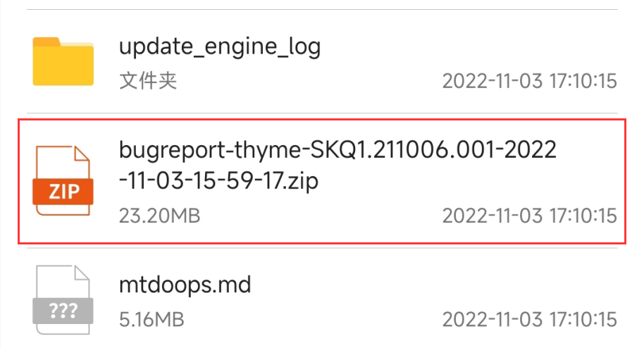Click the bugreport zip modified date 2022-11-03 17:10:15
This screenshot has width=644, height=348.
tap(529, 216)
